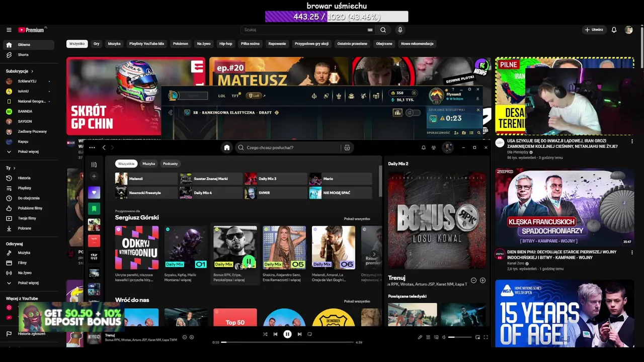
Task: Open League client Store coins icon
Action: [x=376, y=96]
